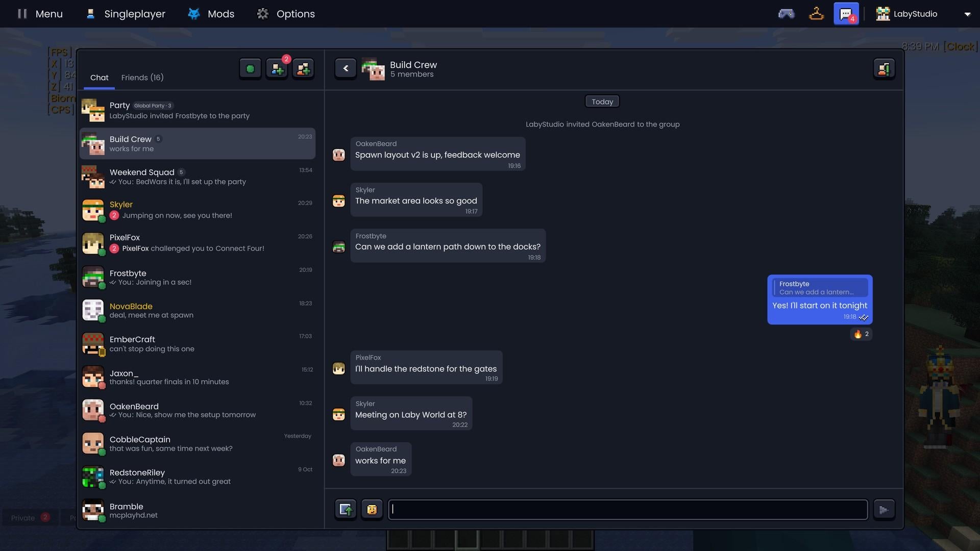Click the add friend icon
Image resolution: width=980 pixels, height=551 pixels.
(303, 69)
